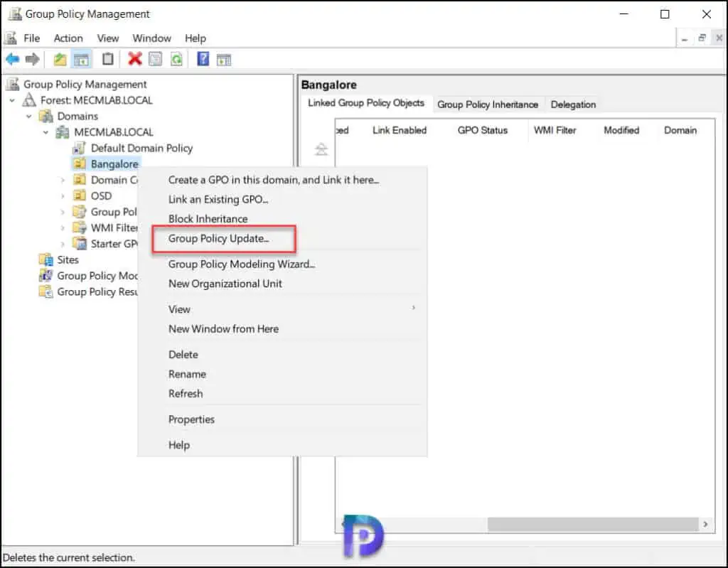Toggle the Show/Hide Action Pane icon

click(224, 60)
